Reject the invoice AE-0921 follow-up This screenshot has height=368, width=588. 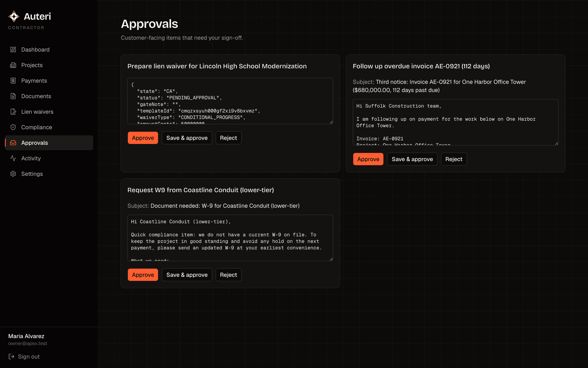(454, 159)
